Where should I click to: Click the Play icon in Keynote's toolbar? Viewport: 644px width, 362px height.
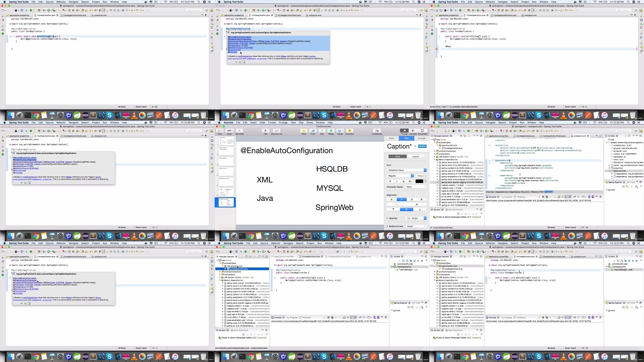pyautogui.click(x=265, y=131)
